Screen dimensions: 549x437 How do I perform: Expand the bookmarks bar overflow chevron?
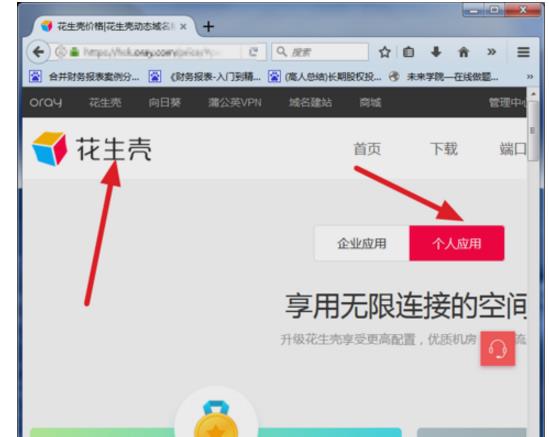[530, 76]
